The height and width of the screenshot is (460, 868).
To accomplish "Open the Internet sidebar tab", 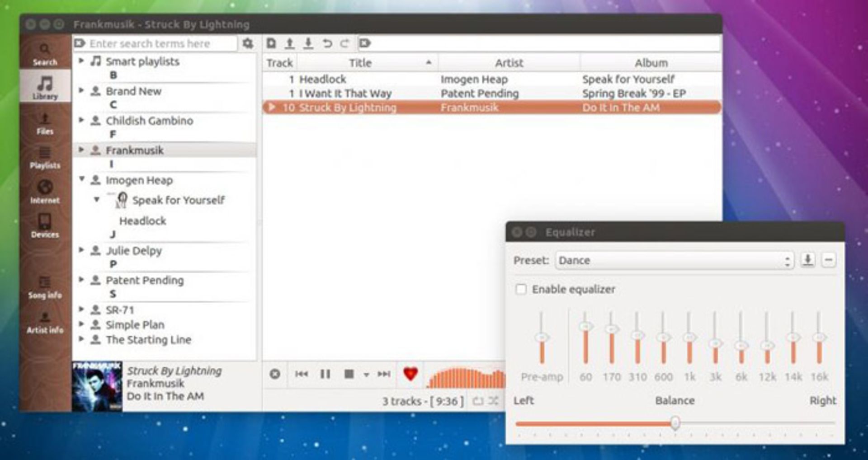I will 45,192.
